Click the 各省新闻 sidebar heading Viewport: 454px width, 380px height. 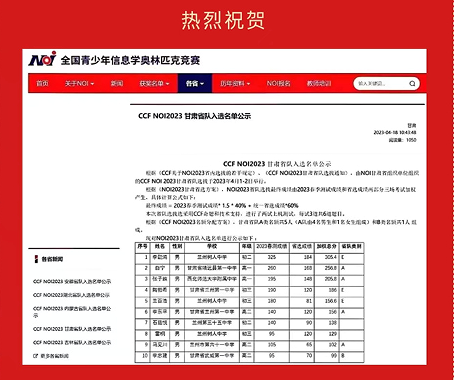click(52, 259)
